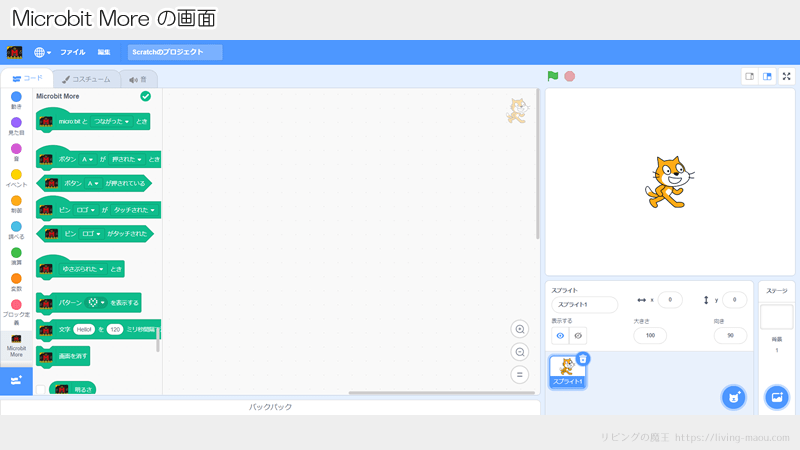Click the y position field
The width and height of the screenshot is (800, 450).
(734, 300)
